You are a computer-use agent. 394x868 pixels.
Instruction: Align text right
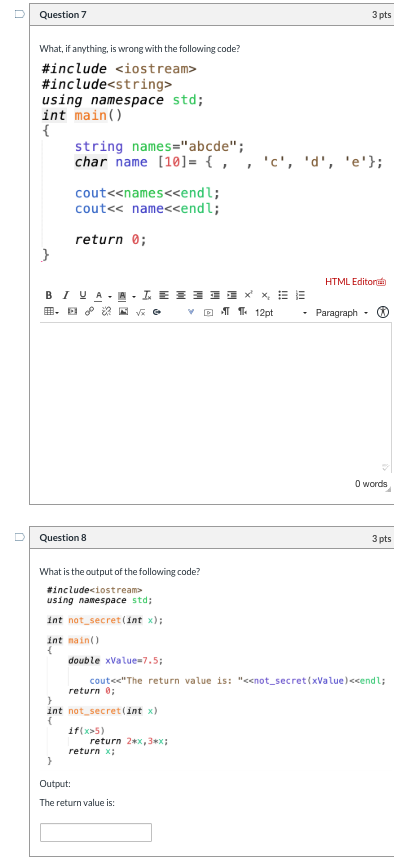tap(198, 295)
